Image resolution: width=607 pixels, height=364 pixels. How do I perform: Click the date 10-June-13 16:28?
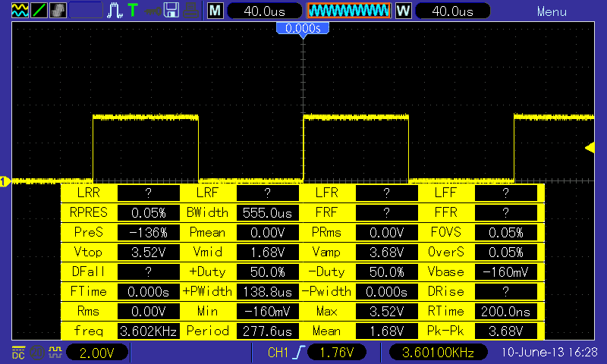549,352
